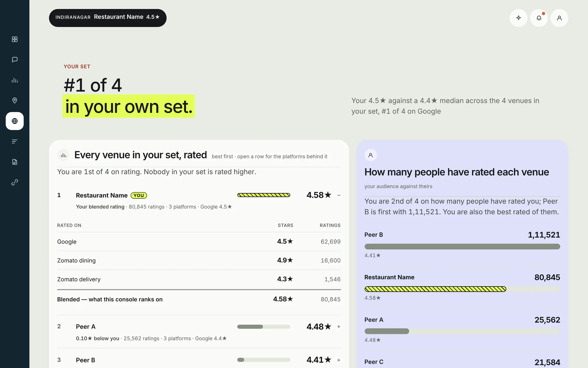
Task: Click the YOUR SET label
Action: click(x=77, y=67)
